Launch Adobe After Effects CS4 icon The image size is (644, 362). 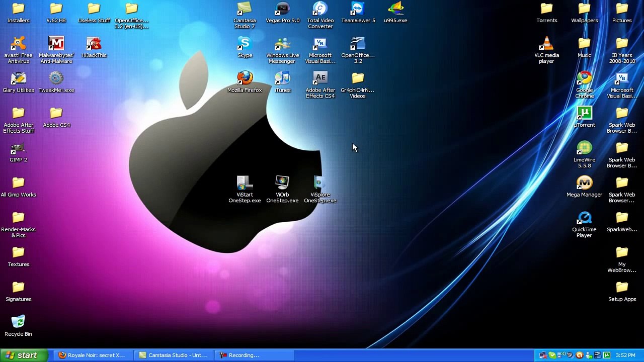[x=320, y=85]
